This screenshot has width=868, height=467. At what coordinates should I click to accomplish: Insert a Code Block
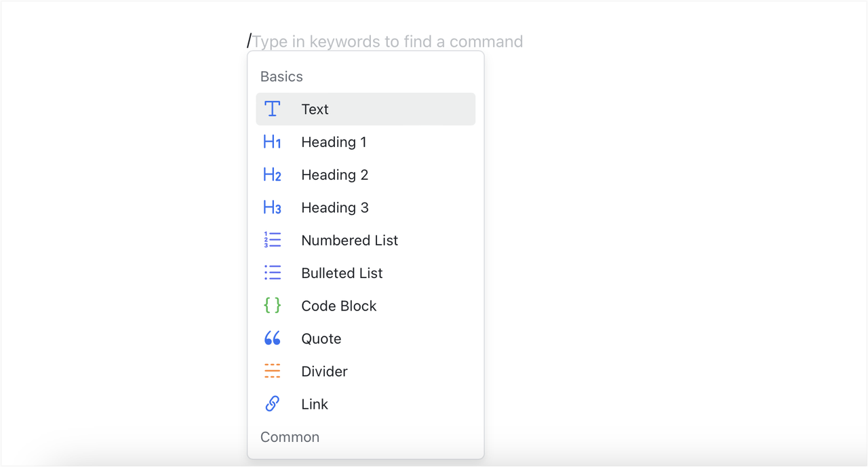[338, 305]
